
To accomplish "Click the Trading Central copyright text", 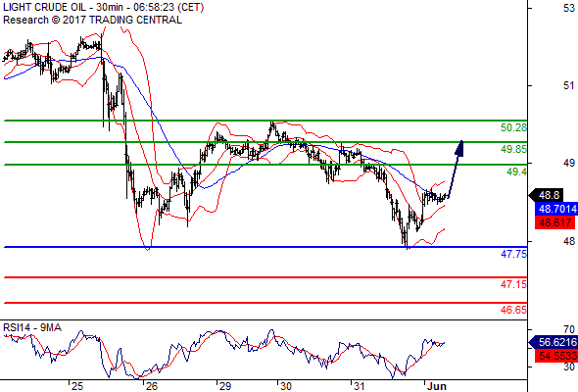I will 92,20.
